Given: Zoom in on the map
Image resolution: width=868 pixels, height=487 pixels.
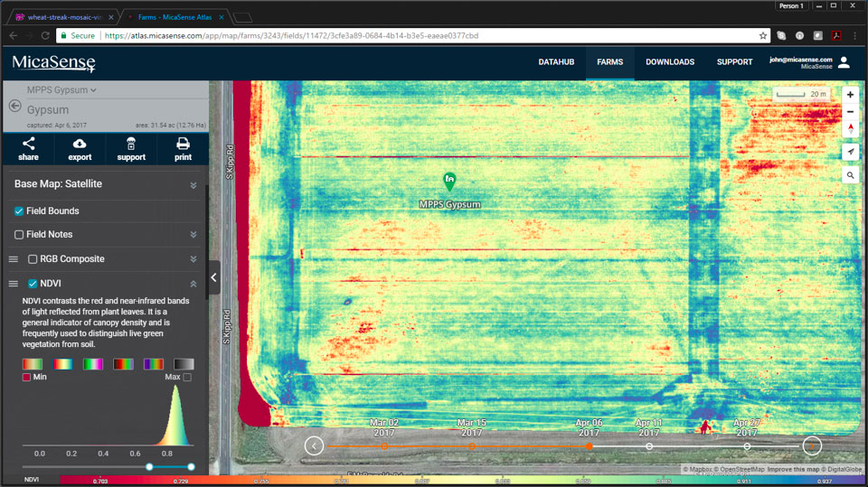Looking at the screenshot, I should click(x=850, y=95).
